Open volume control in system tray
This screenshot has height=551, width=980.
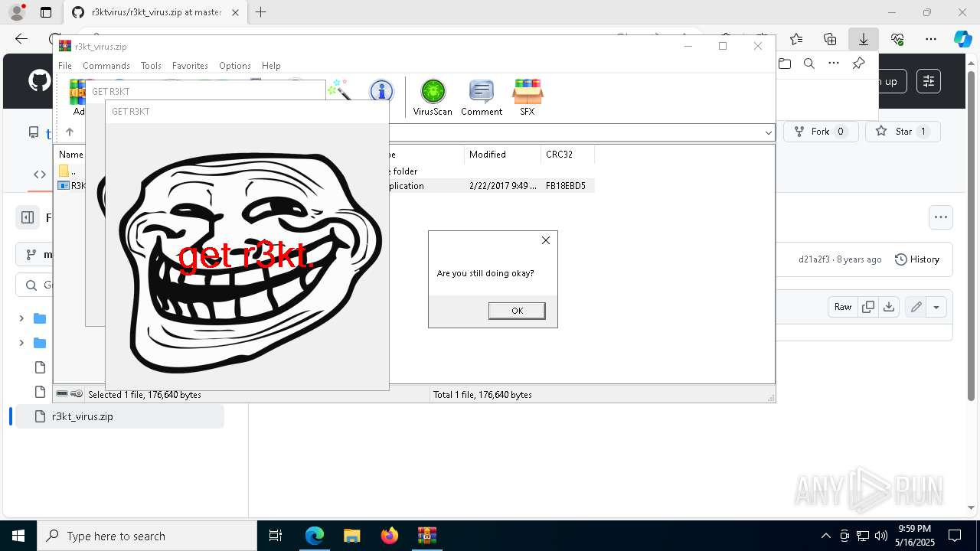click(x=880, y=536)
